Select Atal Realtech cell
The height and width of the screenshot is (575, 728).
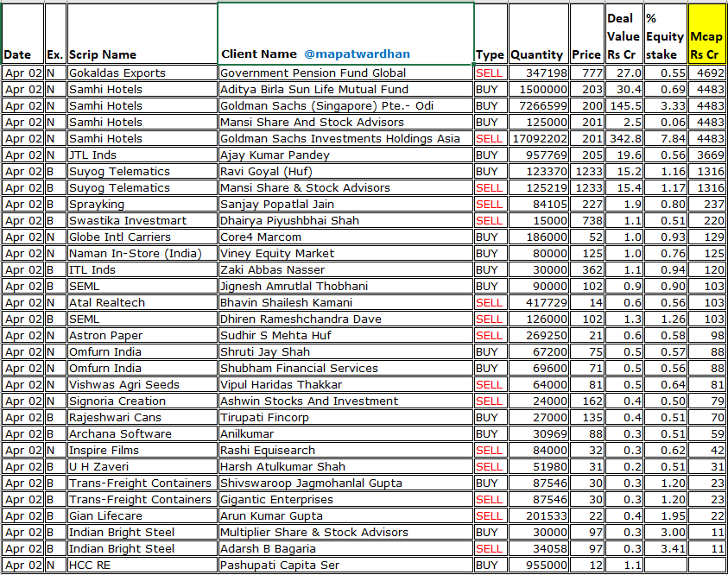click(142, 302)
